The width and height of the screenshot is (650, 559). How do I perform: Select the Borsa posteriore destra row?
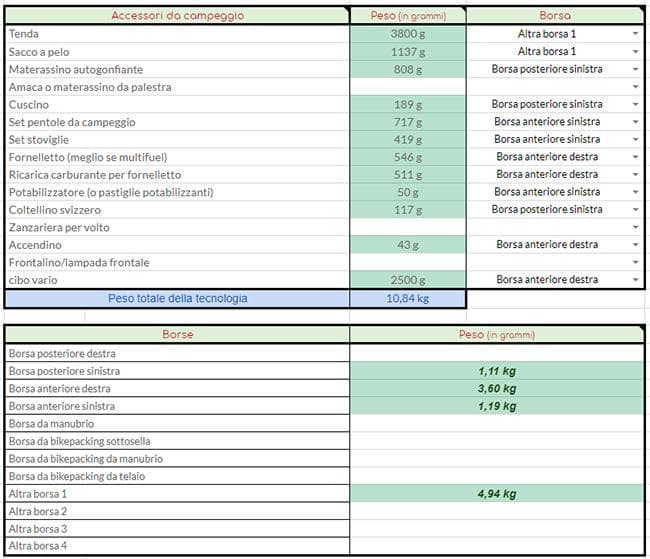[x=177, y=353]
